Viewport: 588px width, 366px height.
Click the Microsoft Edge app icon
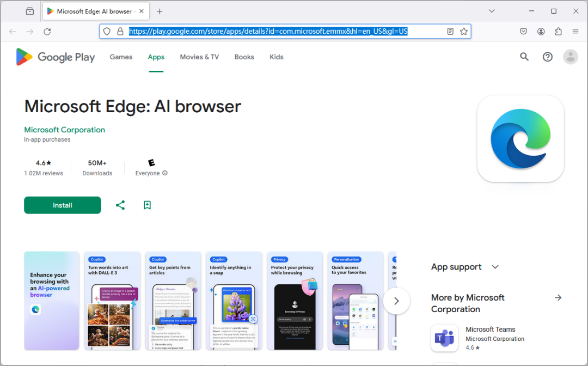520,139
